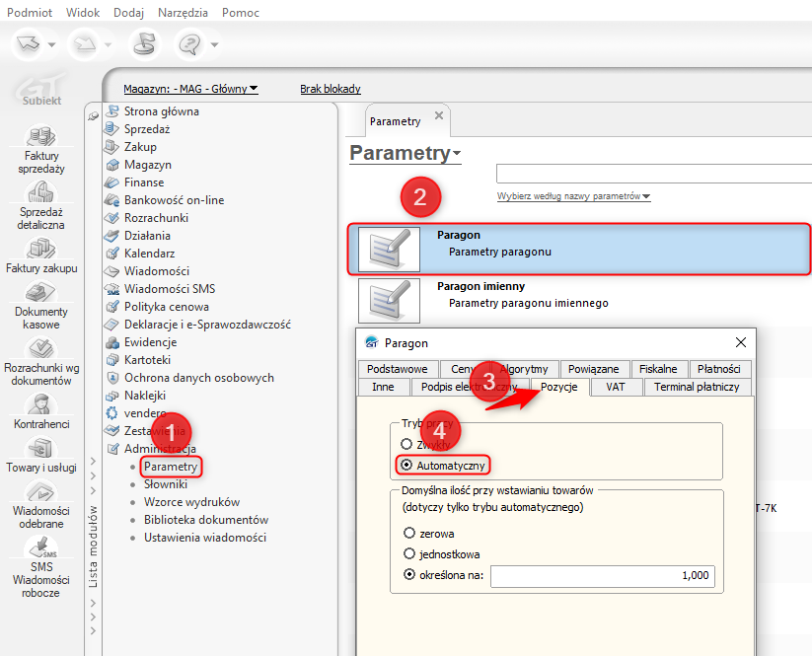Open Faktury sprzedaży shortcut icon
The image size is (812, 656).
tap(40, 136)
